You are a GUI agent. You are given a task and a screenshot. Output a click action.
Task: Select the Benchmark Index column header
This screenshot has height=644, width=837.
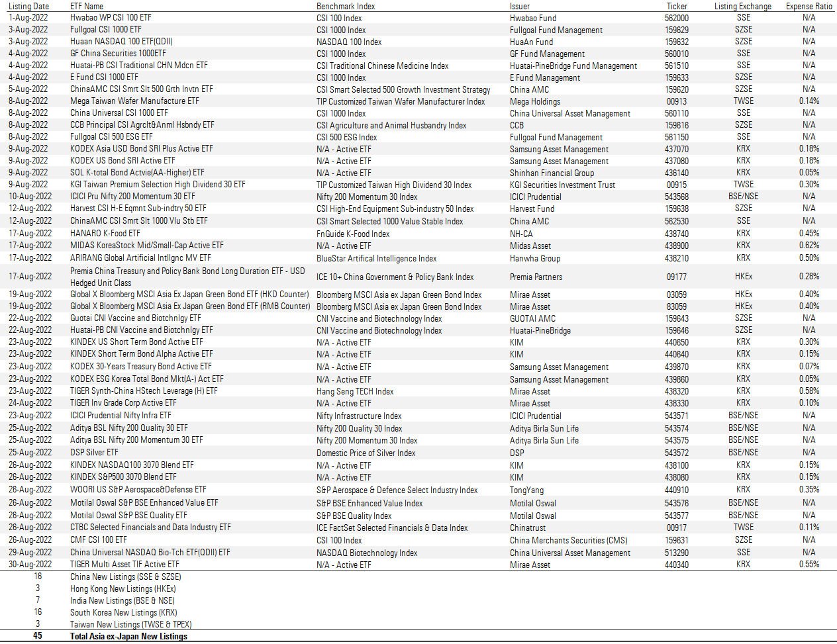pyautogui.click(x=346, y=6)
